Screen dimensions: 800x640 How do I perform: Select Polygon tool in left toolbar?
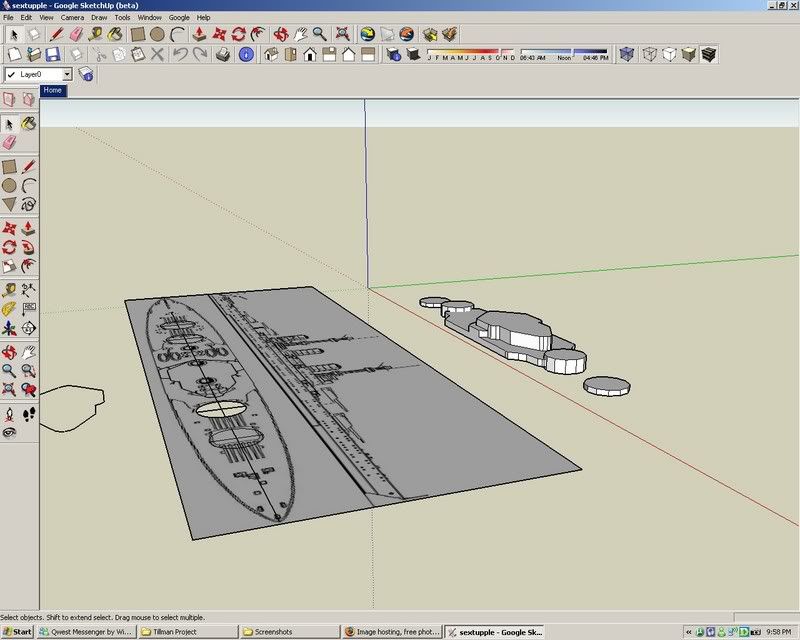click(x=9, y=205)
